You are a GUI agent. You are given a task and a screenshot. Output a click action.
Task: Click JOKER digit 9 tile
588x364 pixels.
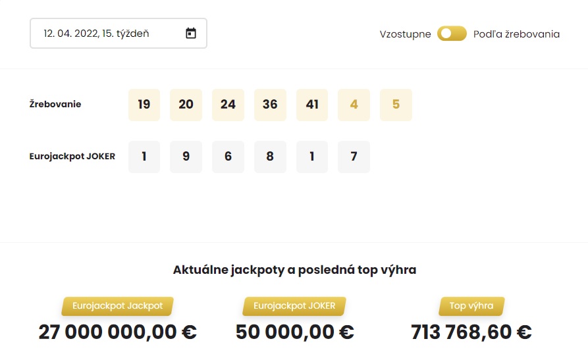coord(186,157)
